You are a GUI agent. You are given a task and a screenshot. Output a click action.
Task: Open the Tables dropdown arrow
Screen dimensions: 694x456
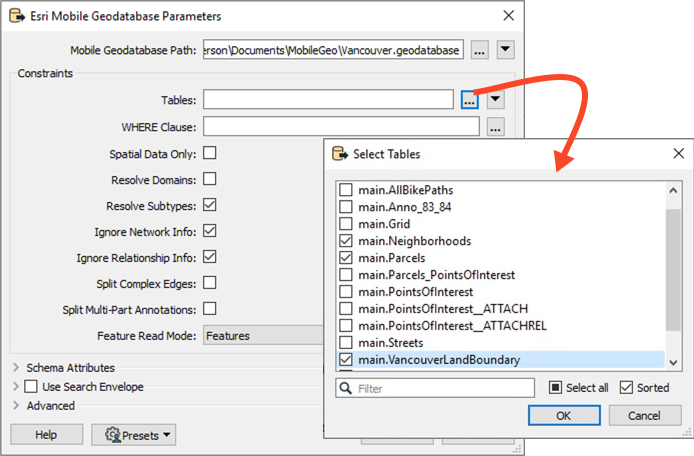(495, 100)
